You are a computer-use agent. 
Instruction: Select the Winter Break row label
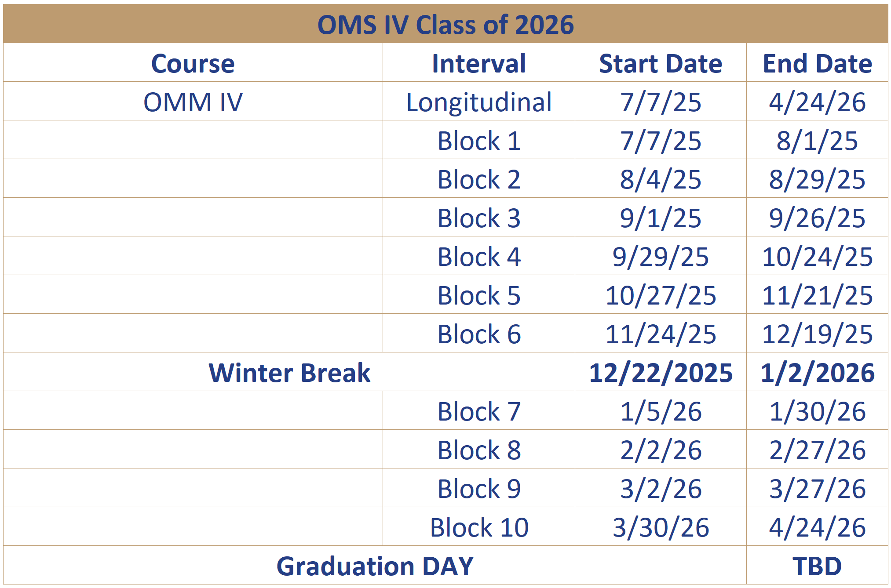pyautogui.click(x=289, y=373)
